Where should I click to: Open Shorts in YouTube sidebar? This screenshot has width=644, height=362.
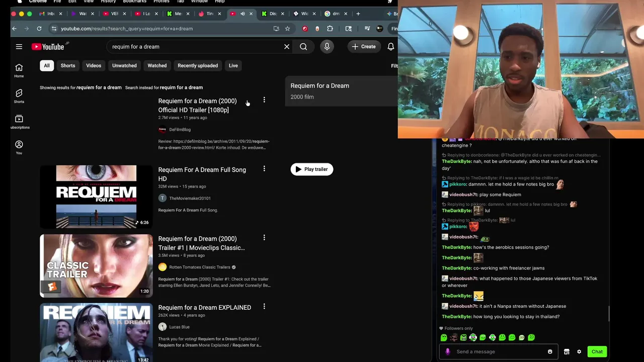pos(19,97)
